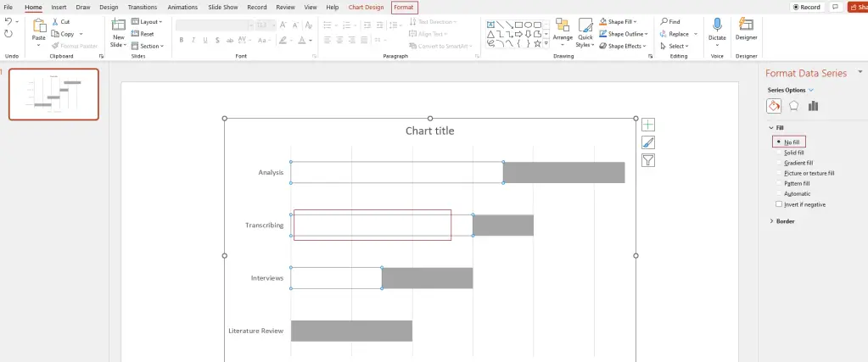Select the text box shape in gallery
868x362 pixels.
pos(490,25)
